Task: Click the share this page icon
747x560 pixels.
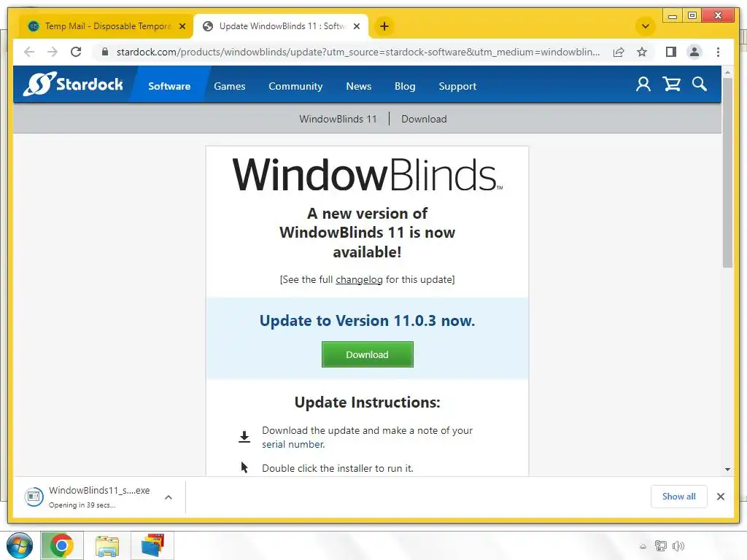Action: click(x=619, y=52)
